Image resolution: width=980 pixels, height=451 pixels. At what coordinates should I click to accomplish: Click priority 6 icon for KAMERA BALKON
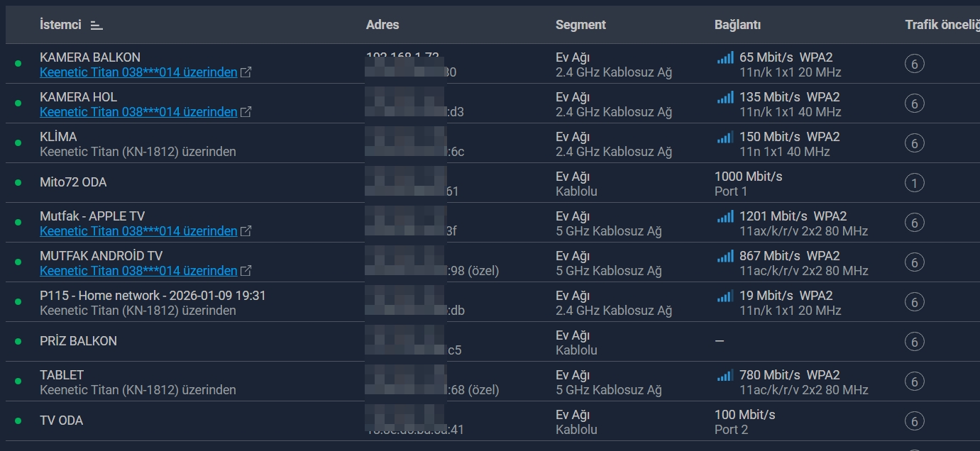coord(914,65)
